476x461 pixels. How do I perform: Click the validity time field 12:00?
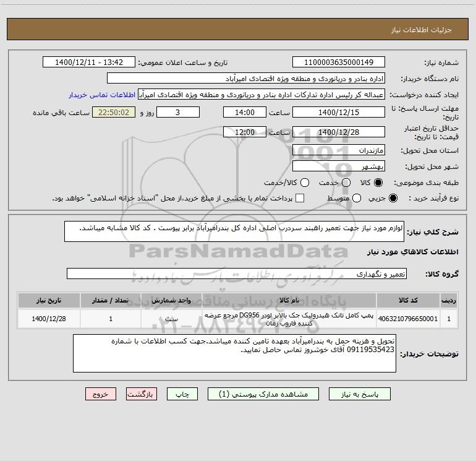pyautogui.click(x=245, y=132)
